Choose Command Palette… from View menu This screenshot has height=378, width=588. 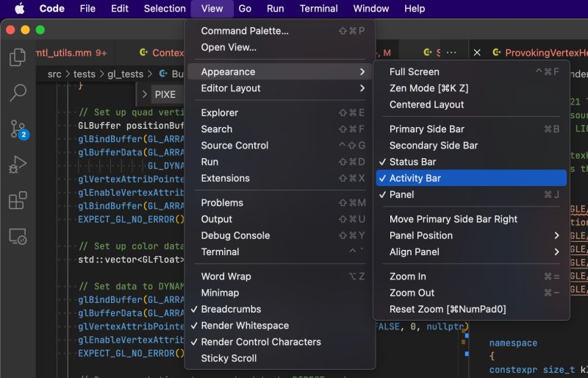point(279,31)
